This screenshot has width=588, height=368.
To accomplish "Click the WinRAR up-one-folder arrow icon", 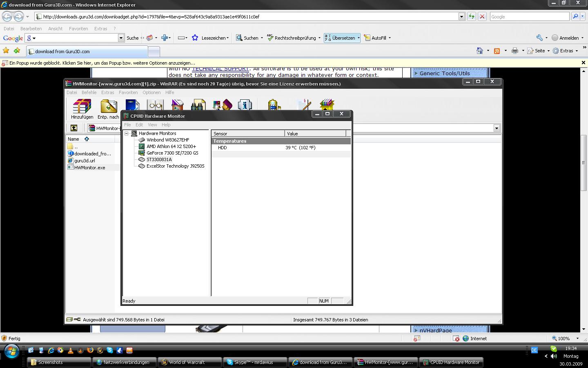I will [74, 128].
